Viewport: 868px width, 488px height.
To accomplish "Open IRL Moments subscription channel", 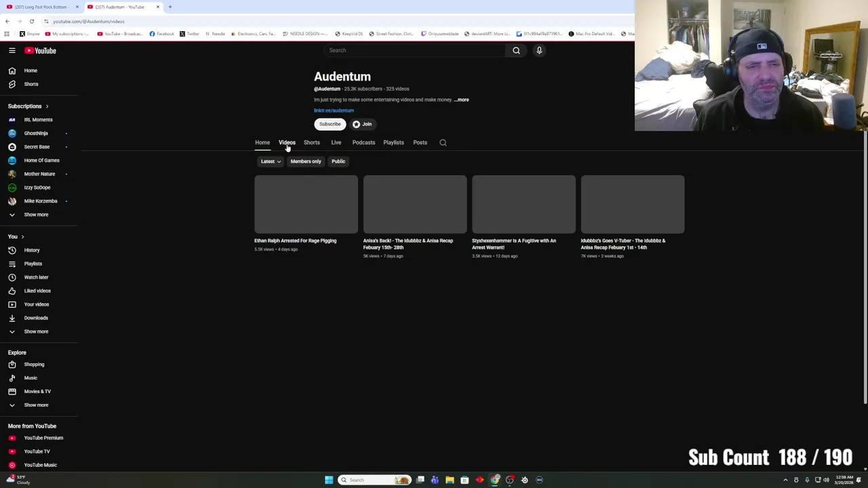I will [39, 120].
